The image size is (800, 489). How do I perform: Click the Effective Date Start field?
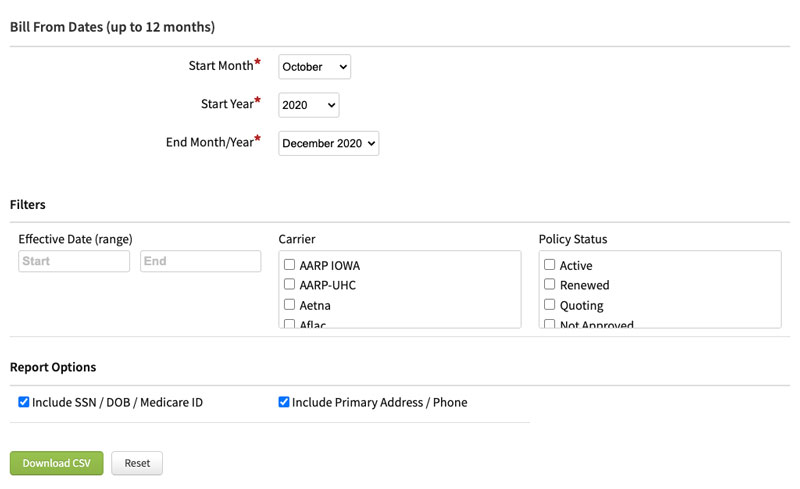[74, 261]
